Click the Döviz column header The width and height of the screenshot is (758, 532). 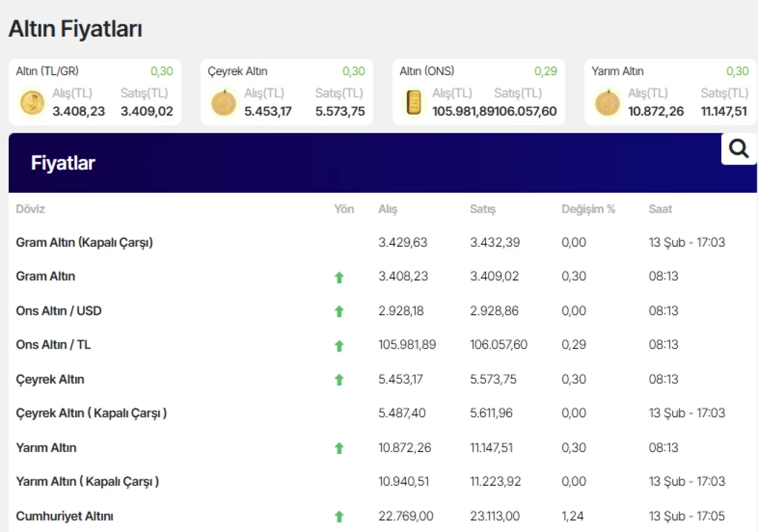pyautogui.click(x=30, y=209)
